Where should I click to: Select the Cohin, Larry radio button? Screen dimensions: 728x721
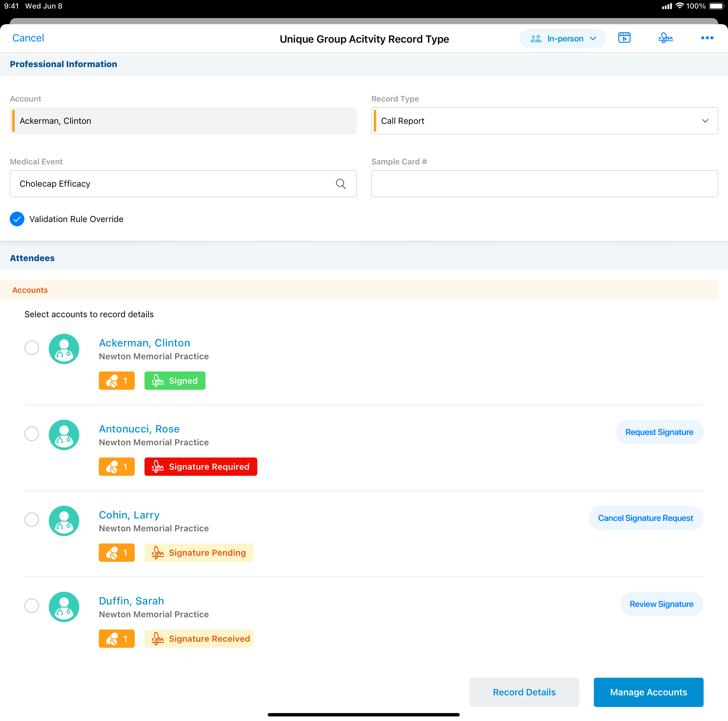point(32,519)
